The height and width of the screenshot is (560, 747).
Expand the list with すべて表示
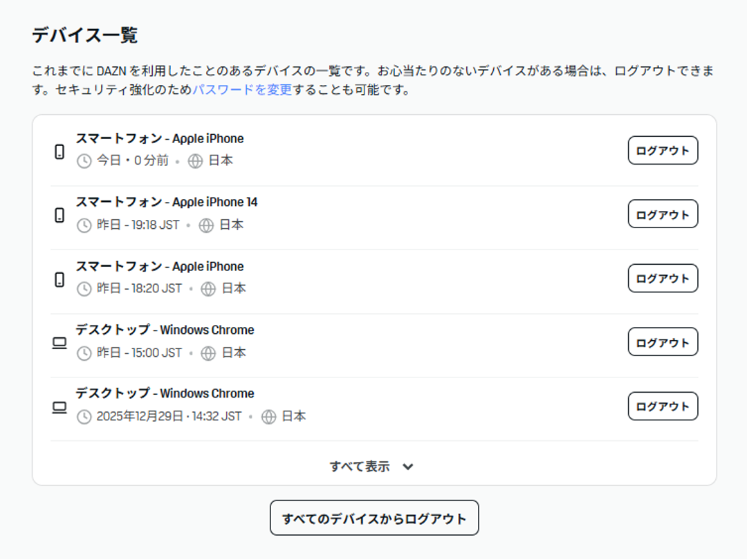point(360,467)
